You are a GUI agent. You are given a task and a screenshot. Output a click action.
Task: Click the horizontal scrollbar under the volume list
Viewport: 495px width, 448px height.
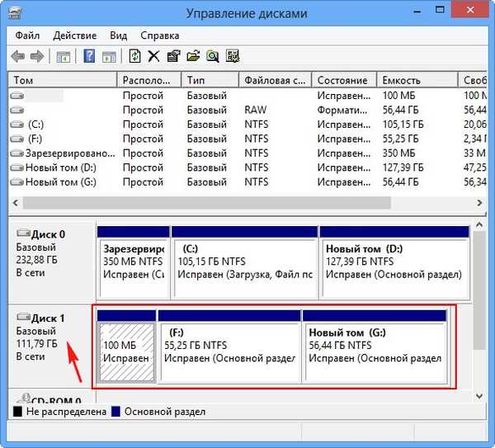[206, 202]
